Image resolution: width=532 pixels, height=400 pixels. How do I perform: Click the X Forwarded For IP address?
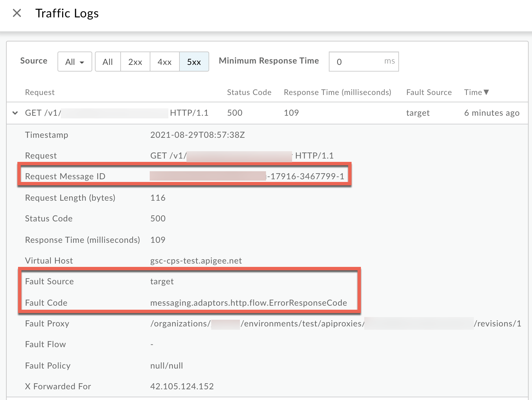pyautogui.click(x=182, y=386)
